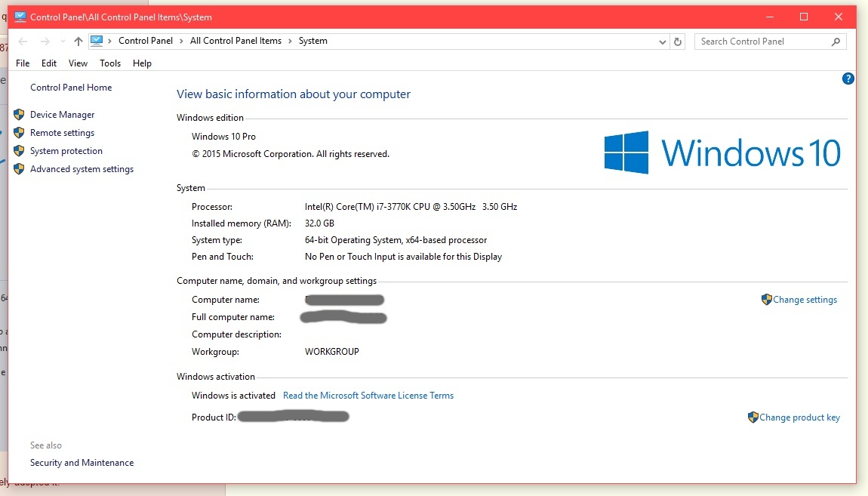Click shield icon beside Device Manager

tap(19, 115)
